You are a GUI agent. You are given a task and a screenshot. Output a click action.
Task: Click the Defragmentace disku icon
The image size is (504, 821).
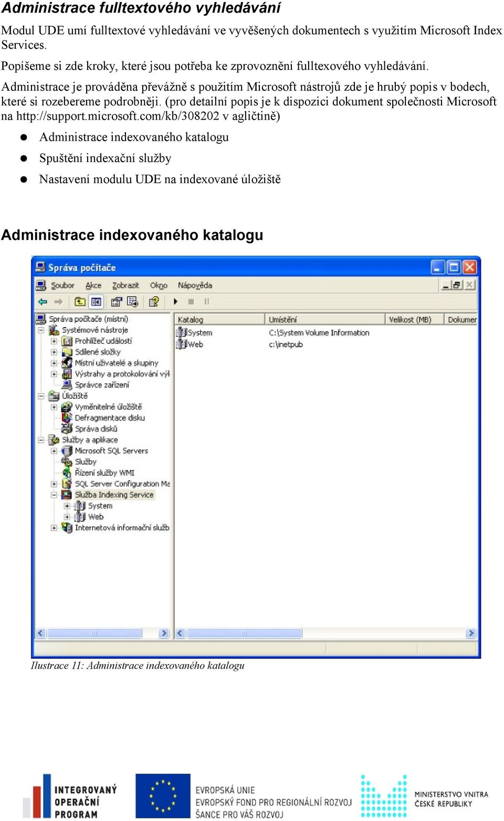point(67,418)
